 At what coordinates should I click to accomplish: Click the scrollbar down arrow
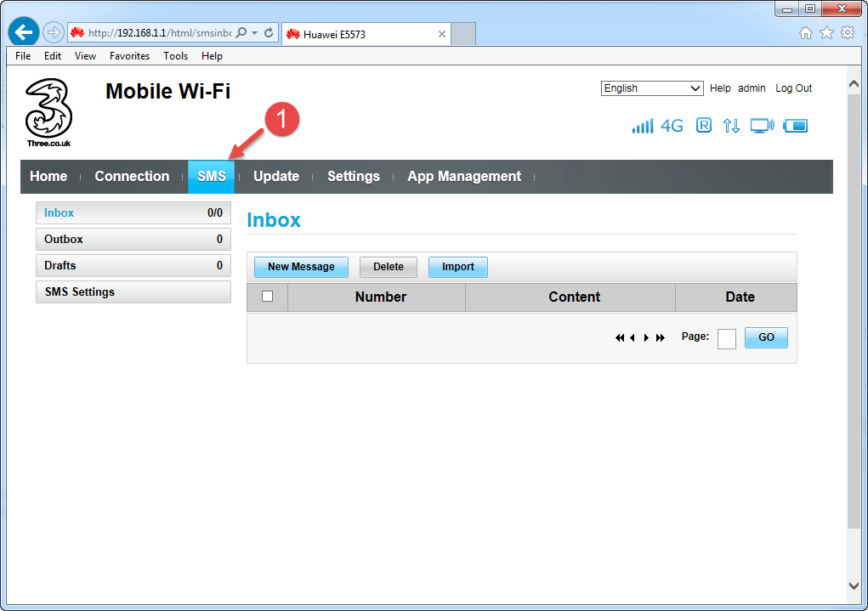point(854,586)
